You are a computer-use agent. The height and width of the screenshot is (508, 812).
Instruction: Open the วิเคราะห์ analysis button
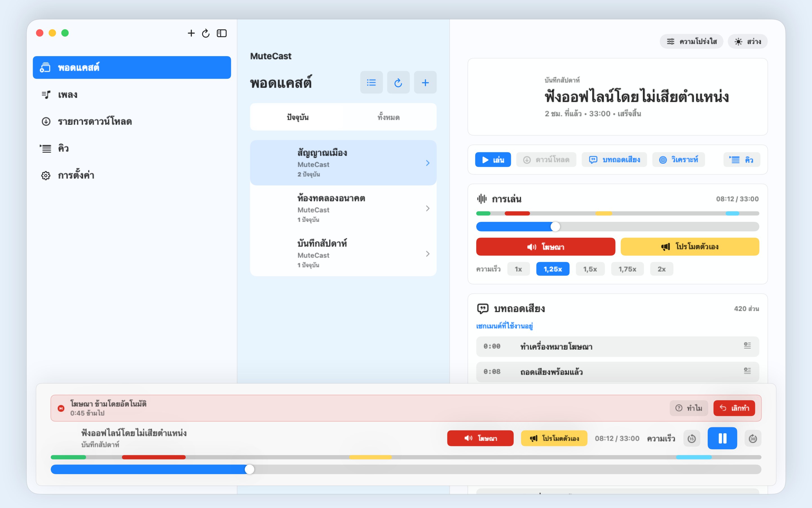point(678,159)
